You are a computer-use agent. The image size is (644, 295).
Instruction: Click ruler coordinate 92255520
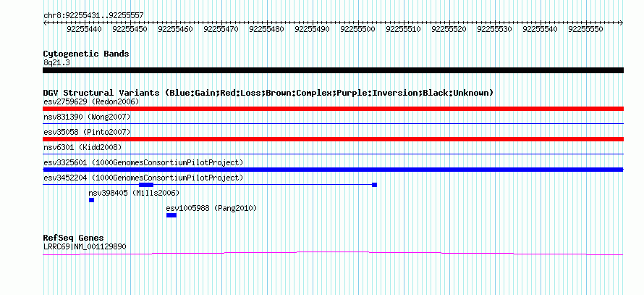pyautogui.click(x=449, y=30)
